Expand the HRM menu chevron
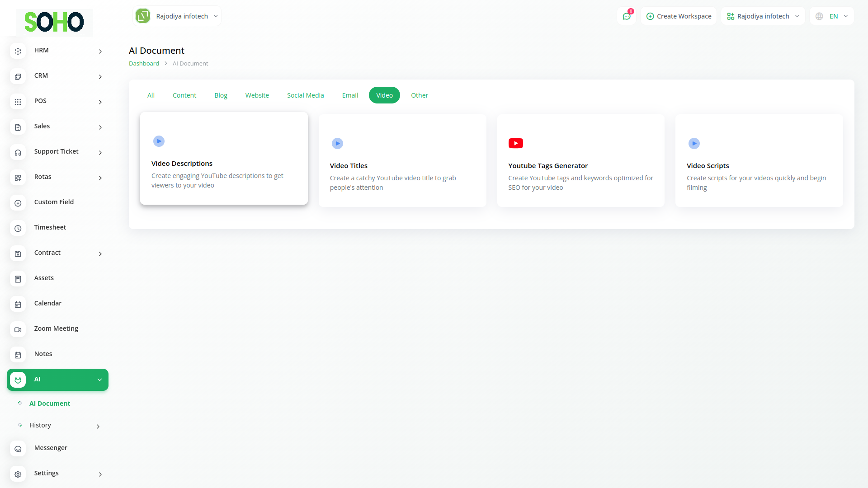 pos(100,51)
